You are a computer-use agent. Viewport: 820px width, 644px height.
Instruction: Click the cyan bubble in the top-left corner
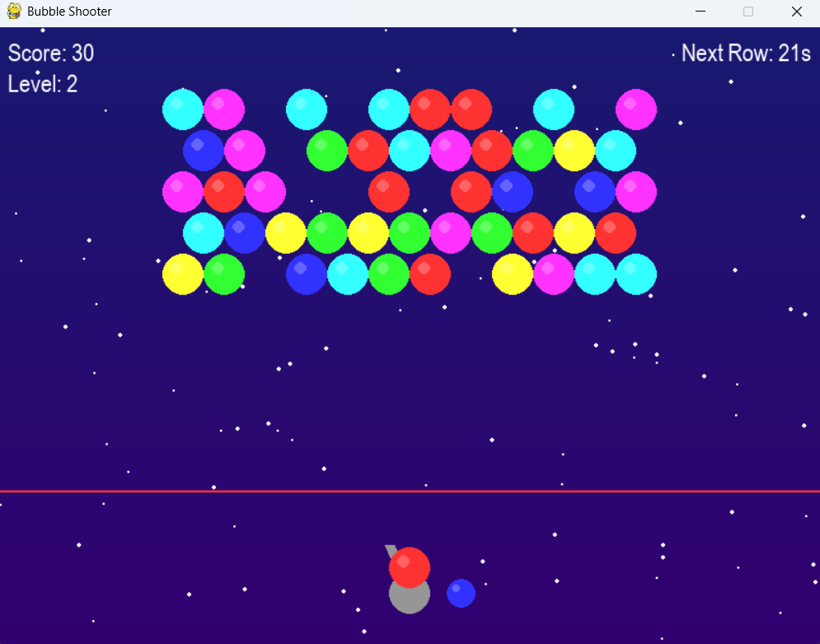pos(182,109)
